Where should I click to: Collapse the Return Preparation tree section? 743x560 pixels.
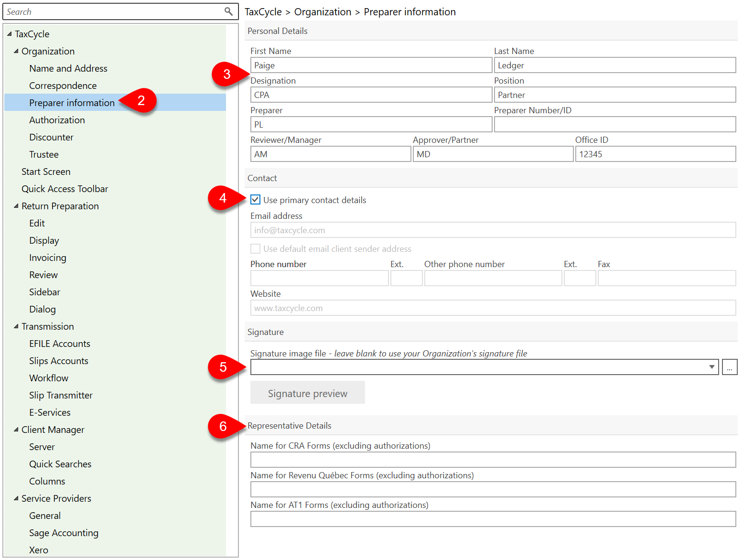coord(16,206)
